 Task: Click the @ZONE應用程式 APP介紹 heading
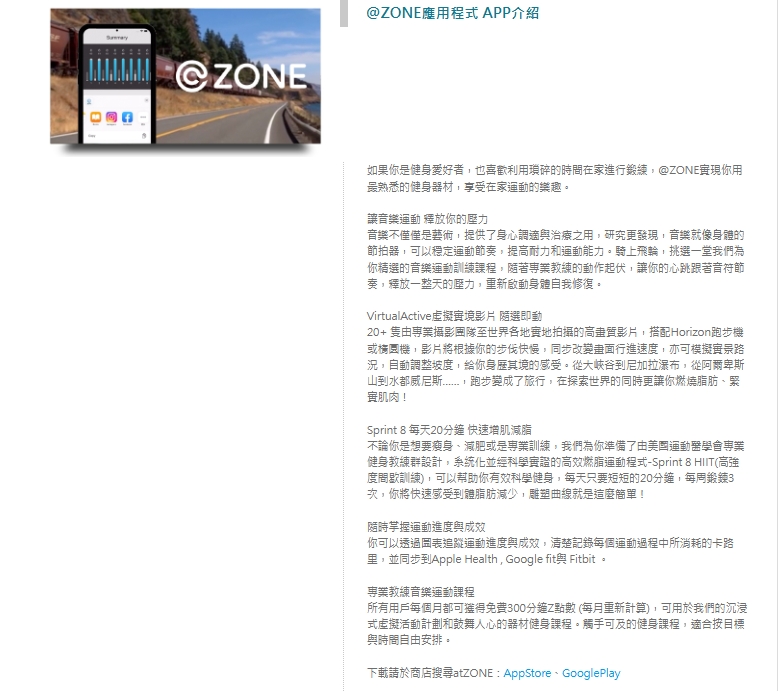(453, 13)
